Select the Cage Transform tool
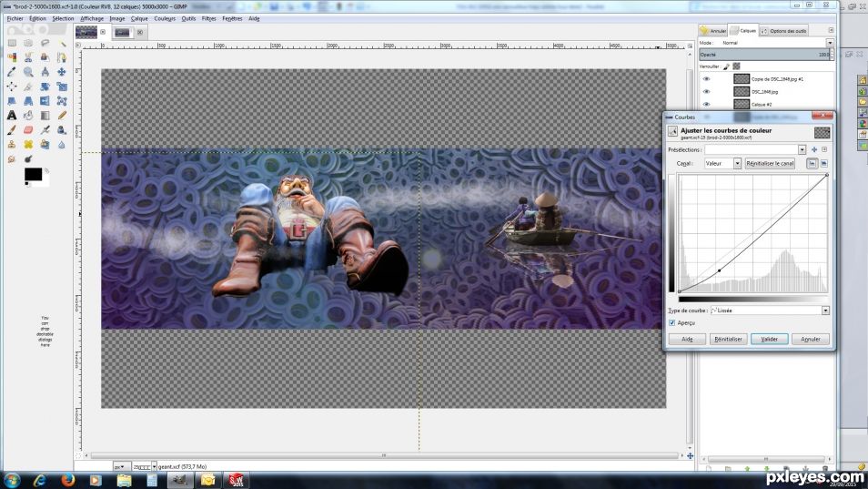The width and height of the screenshot is (868, 489). tap(62, 101)
